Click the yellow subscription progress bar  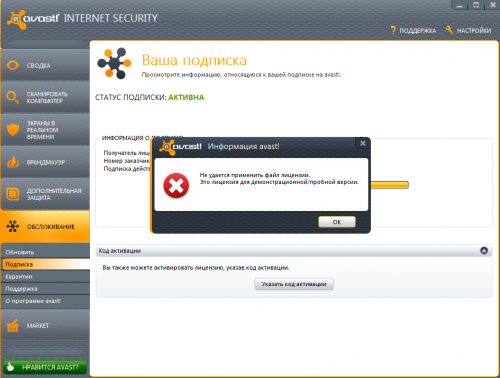point(390,185)
